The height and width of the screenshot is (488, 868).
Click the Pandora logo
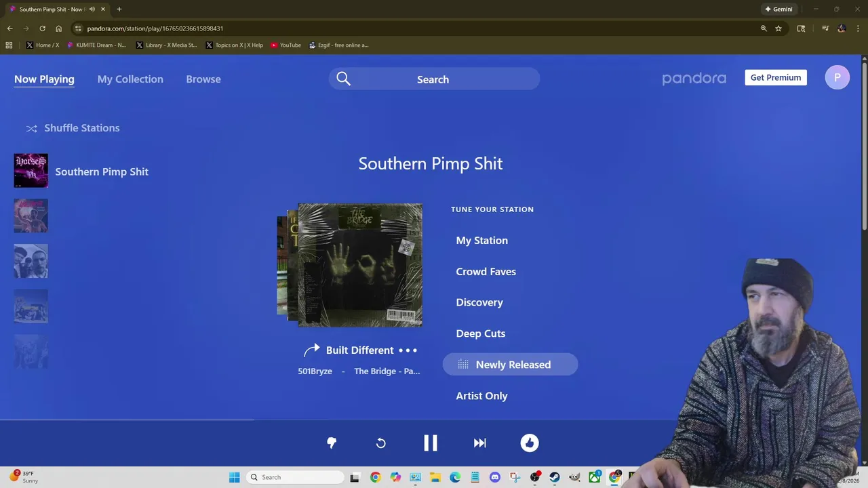(694, 79)
